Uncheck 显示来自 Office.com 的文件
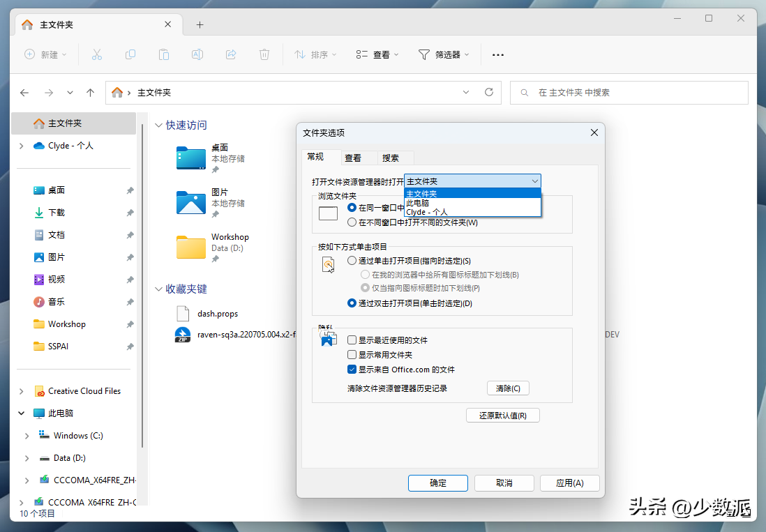 click(352, 370)
